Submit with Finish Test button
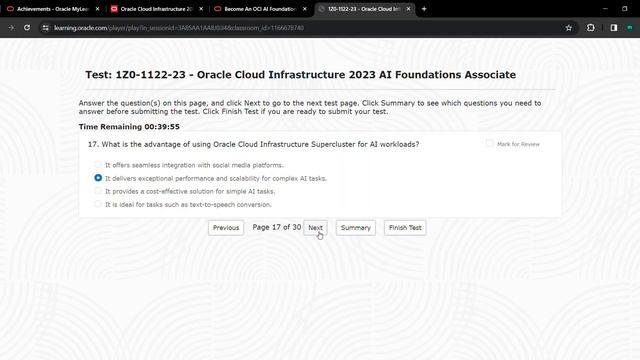 (x=405, y=228)
